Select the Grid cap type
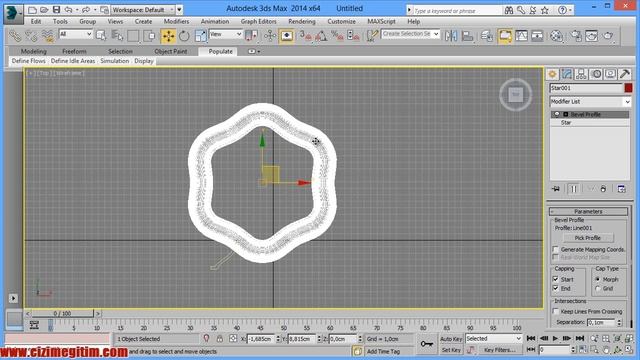The height and width of the screenshot is (360, 640). (x=598, y=288)
